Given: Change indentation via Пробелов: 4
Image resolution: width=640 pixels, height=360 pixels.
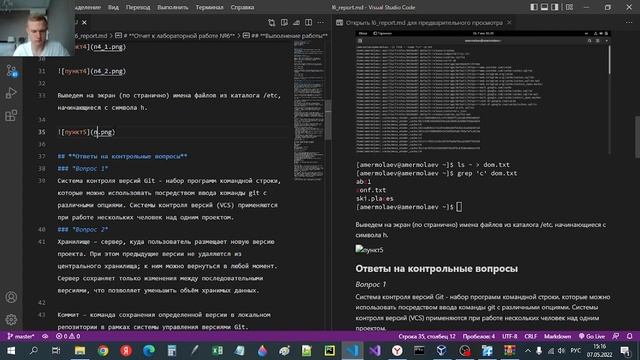Looking at the screenshot, I should (478, 336).
